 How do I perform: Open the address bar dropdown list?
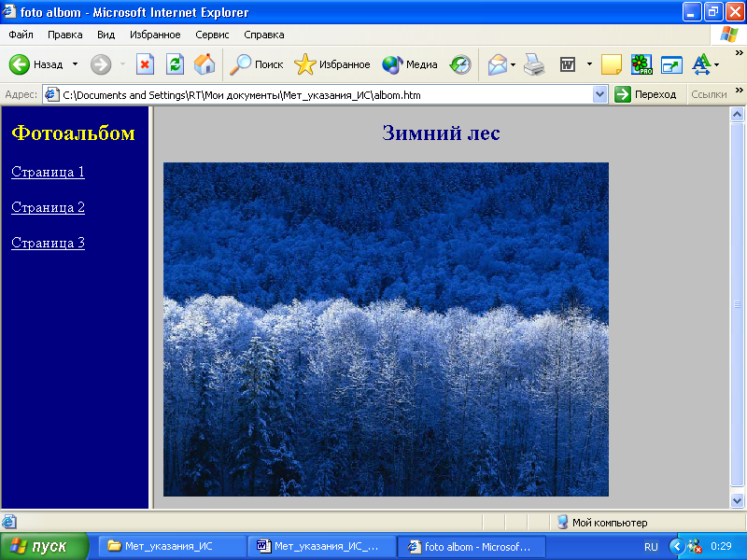(x=599, y=95)
